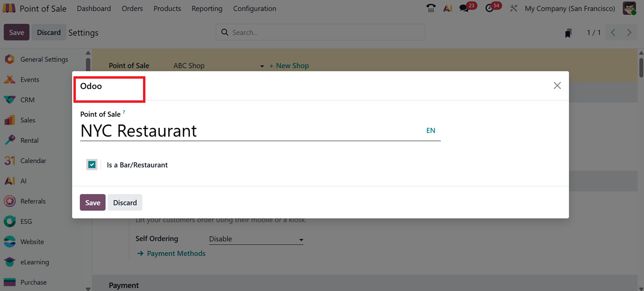Open the Messages chat bubble icon
This screenshot has width=644, height=291.
[x=464, y=8]
